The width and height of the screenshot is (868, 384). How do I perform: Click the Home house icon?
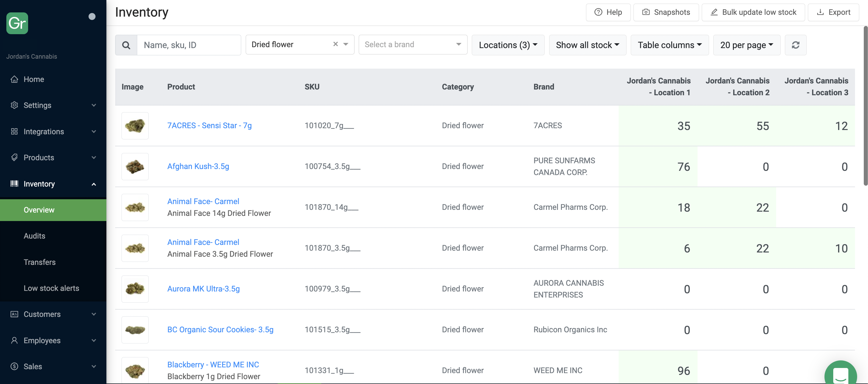pyautogui.click(x=14, y=79)
